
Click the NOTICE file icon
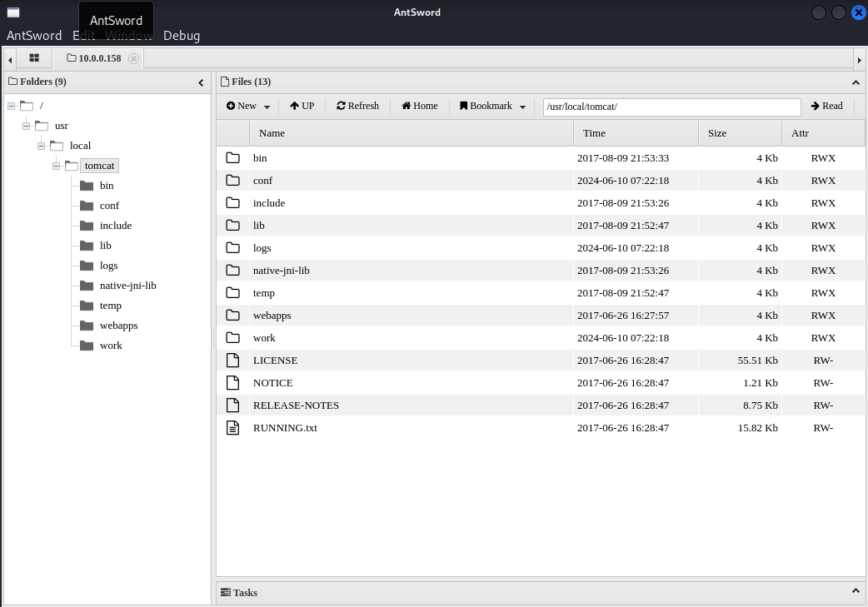point(233,383)
